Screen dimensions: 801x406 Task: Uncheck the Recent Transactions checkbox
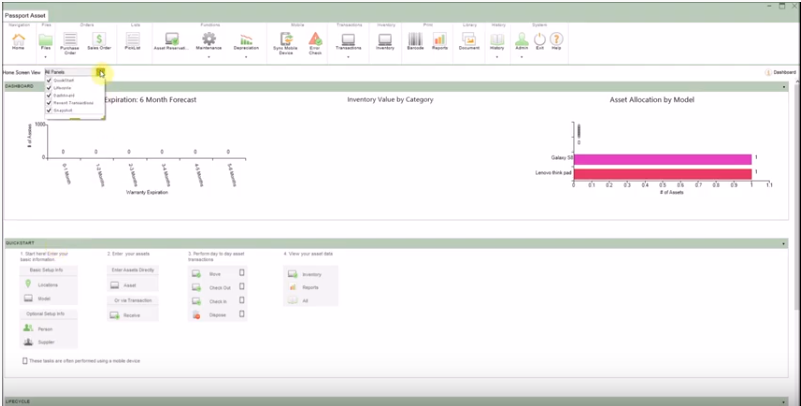click(x=49, y=103)
